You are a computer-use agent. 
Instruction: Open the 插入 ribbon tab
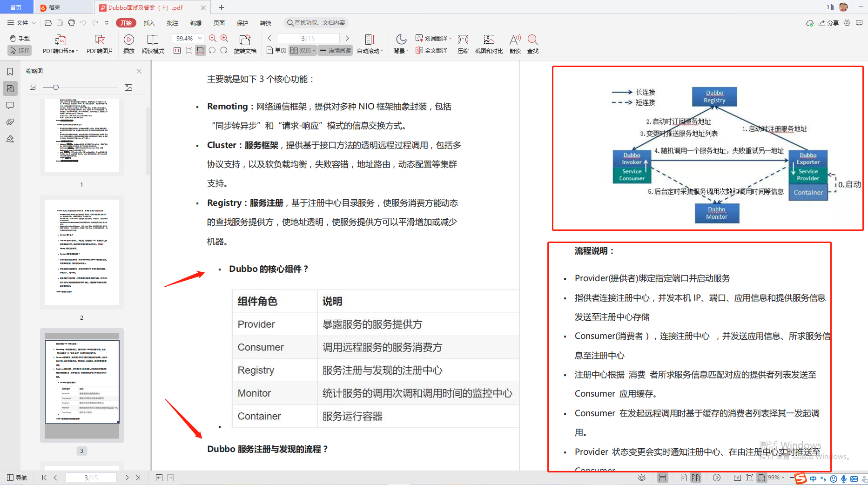(149, 23)
